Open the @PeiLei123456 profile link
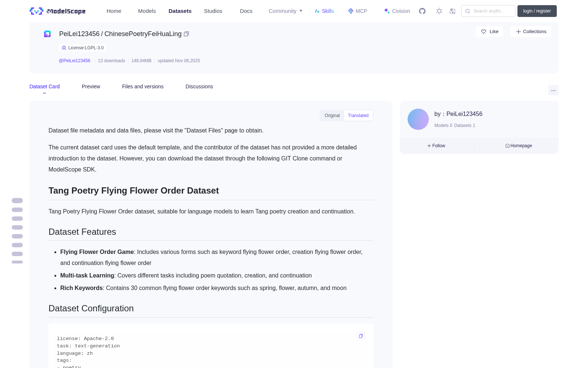The image size is (588, 368). click(75, 61)
